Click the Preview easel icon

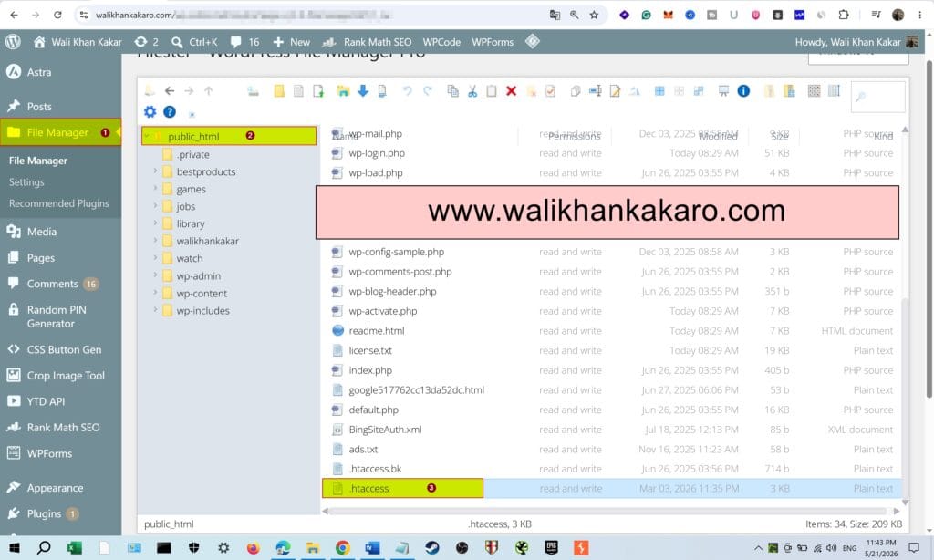click(723, 90)
